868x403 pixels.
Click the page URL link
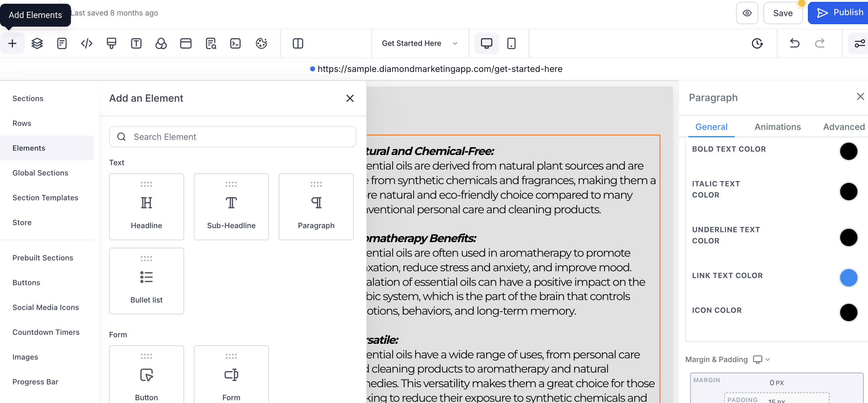pos(440,69)
